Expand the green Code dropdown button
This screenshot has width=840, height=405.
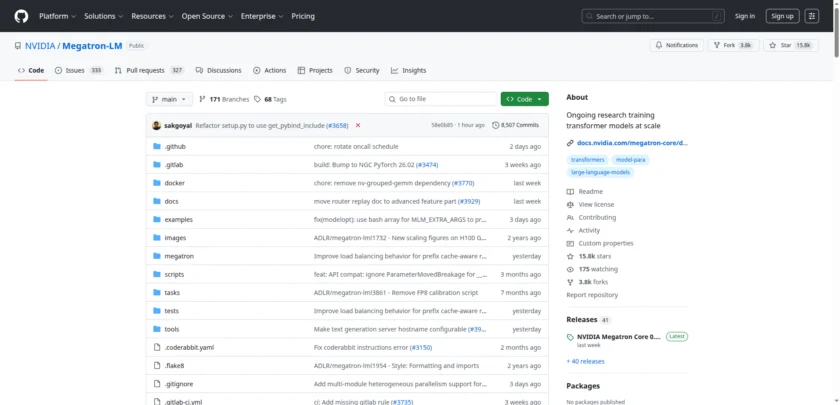click(524, 99)
